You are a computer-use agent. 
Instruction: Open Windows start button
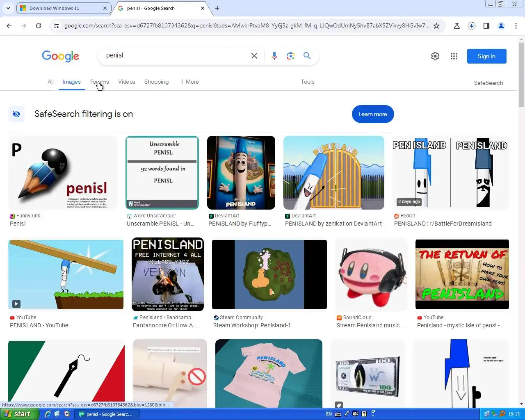pos(20,414)
